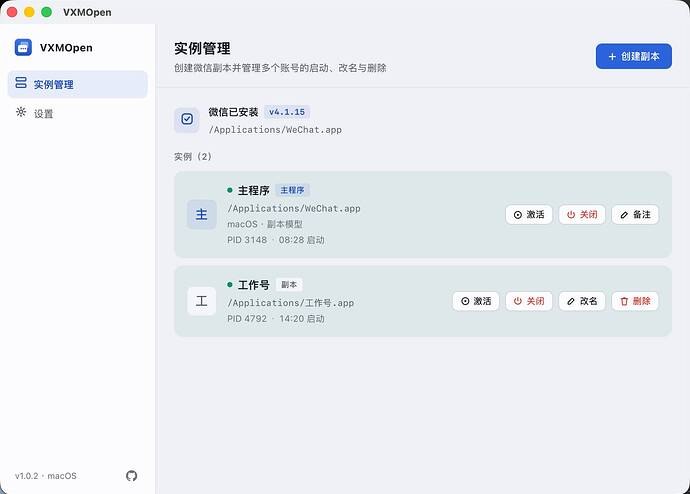690x494 pixels.
Task: Close the 工作号 instance via 关闭
Action: pyautogui.click(x=529, y=301)
